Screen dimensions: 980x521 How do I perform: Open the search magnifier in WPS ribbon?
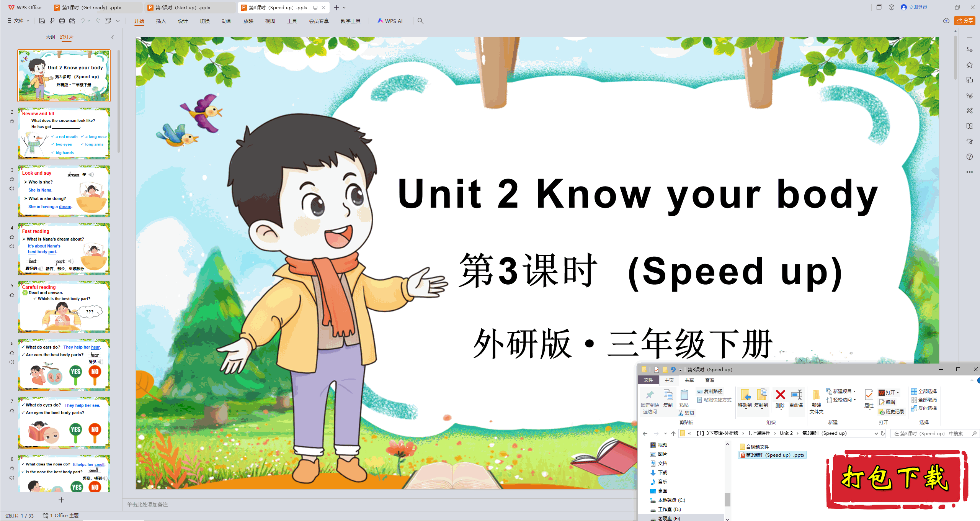click(420, 21)
